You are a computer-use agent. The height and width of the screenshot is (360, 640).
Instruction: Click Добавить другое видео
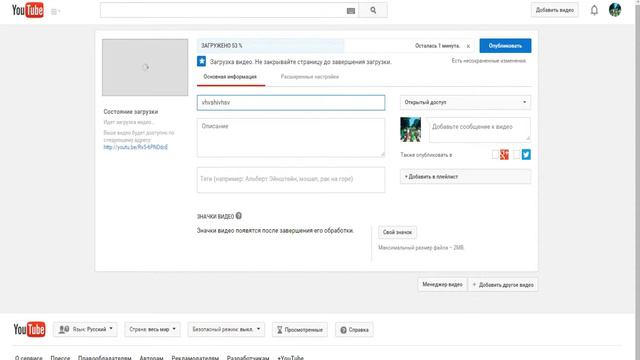coord(503,284)
